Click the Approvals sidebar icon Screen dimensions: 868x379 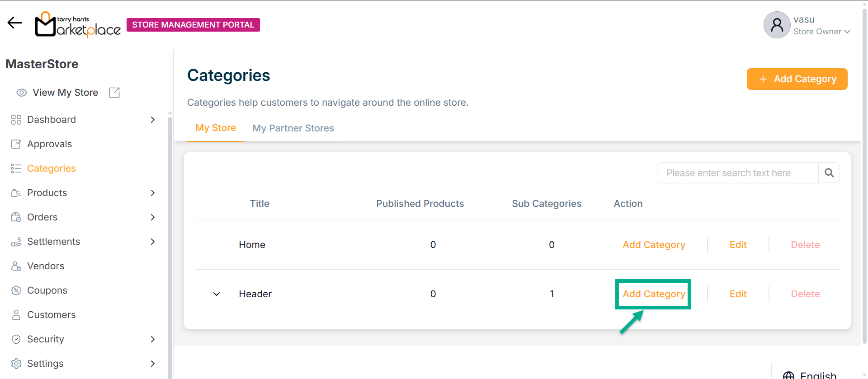pyautogui.click(x=16, y=144)
